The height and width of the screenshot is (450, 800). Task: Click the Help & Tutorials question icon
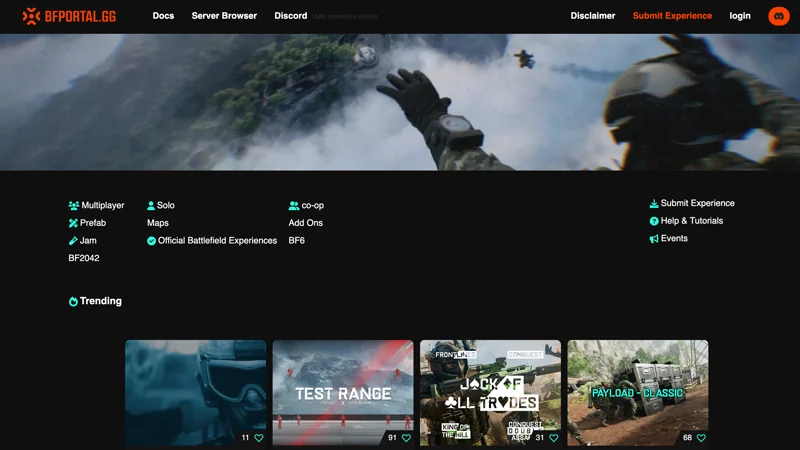pos(654,221)
